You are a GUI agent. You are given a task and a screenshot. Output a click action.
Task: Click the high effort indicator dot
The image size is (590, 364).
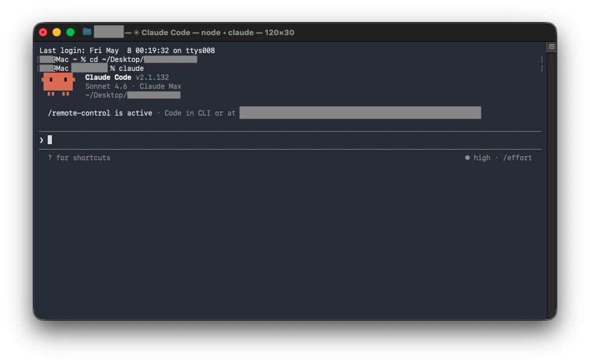467,158
